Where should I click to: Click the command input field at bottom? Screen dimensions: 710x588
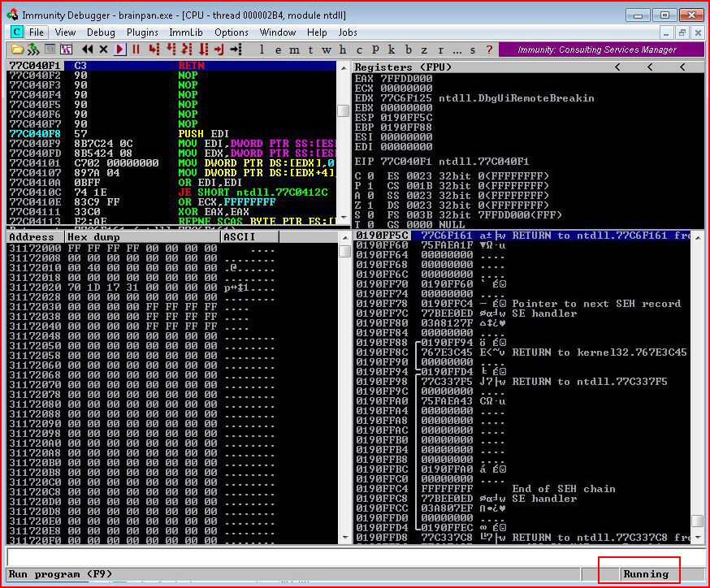point(354,556)
